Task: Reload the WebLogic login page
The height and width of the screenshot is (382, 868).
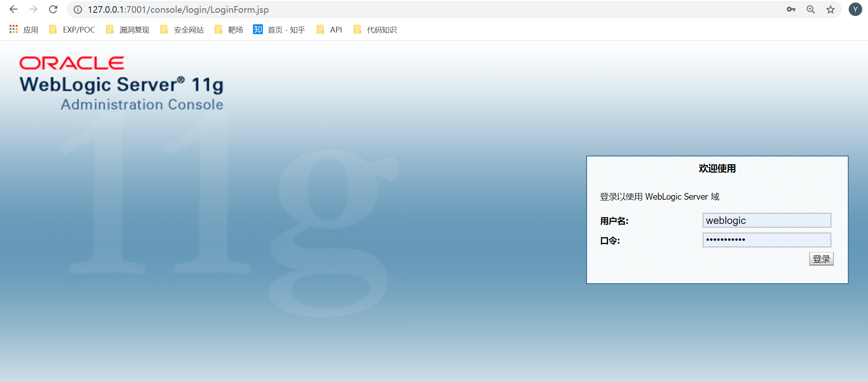Action: tap(53, 9)
